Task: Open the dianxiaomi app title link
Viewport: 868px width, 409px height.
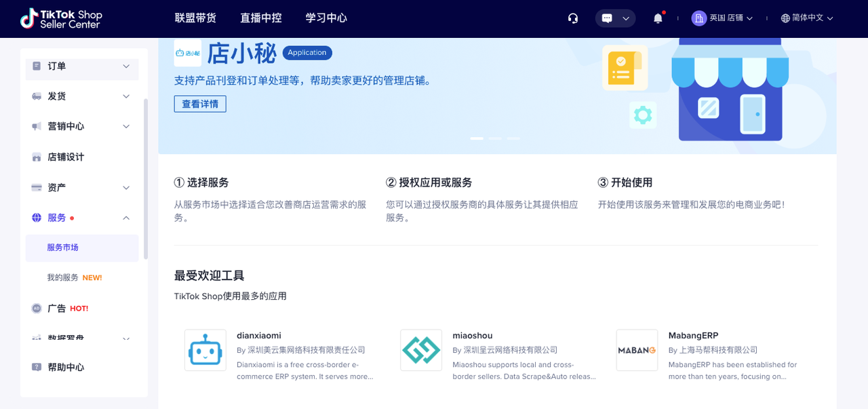Action: (259, 336)
